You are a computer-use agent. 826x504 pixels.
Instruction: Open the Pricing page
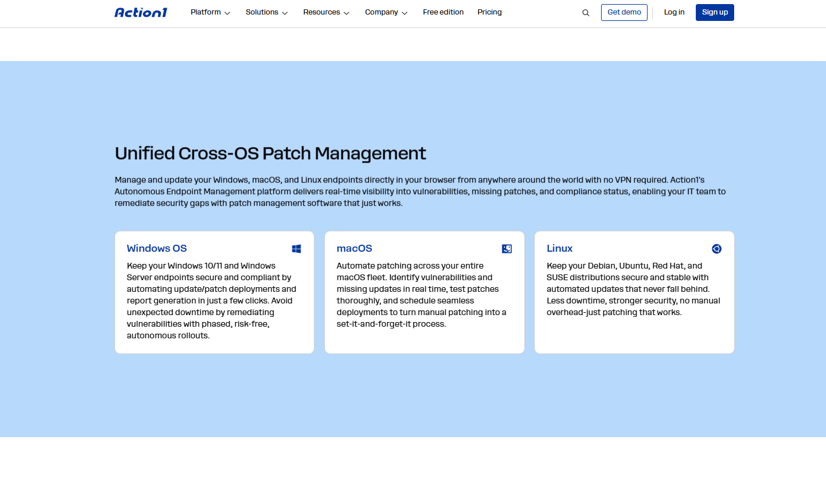(489, 12)
